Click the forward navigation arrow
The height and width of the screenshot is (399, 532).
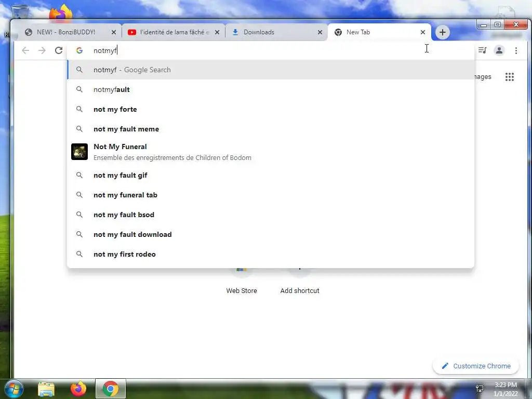click(42, 50)
